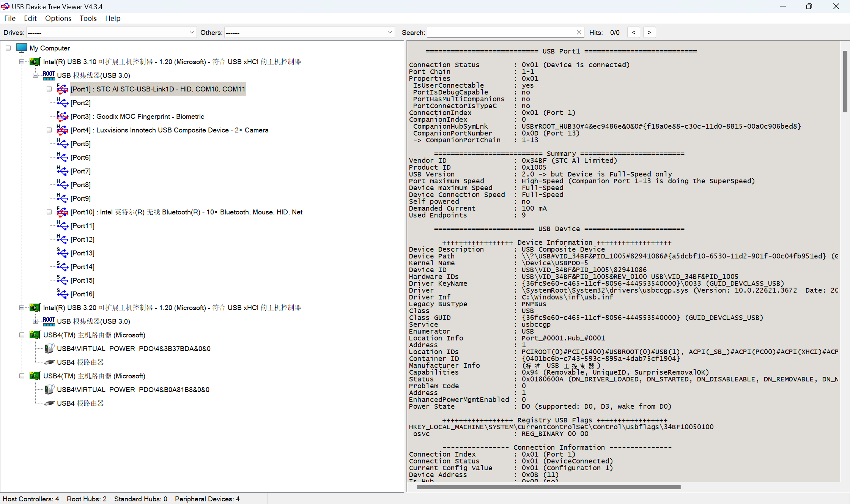The width and height of the screenshot is (850, 504).
Task: Go to next search hit
Action: click(649, 33)
